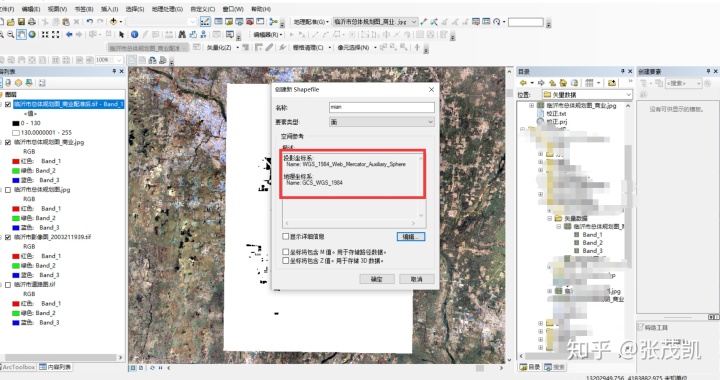
Task: Switch to the 内容列表 tab at bottom
Action: (x=55, y=367)
